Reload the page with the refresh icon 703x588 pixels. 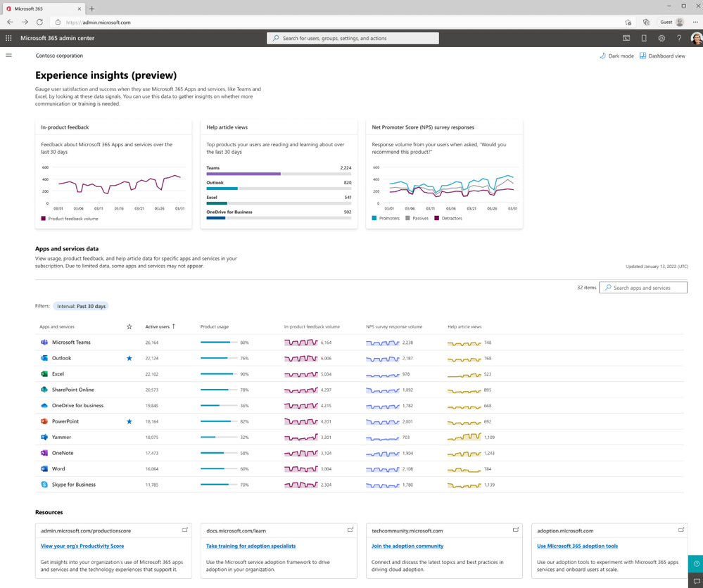(x=39, y=22)
